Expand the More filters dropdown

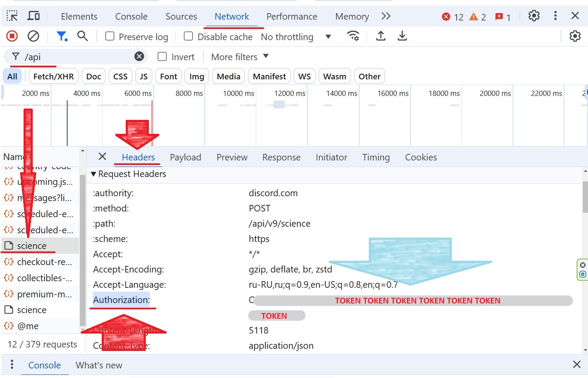(x=240, y=57)
